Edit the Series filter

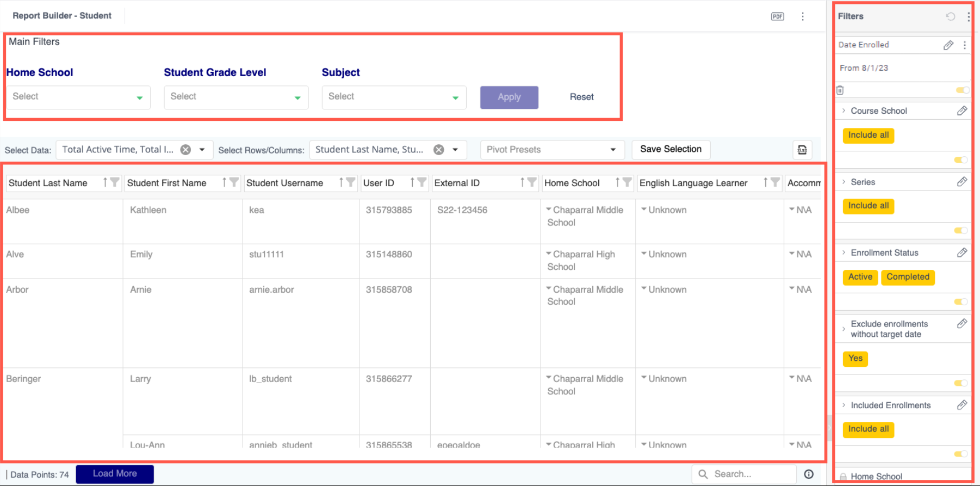(x=962, y=182)
